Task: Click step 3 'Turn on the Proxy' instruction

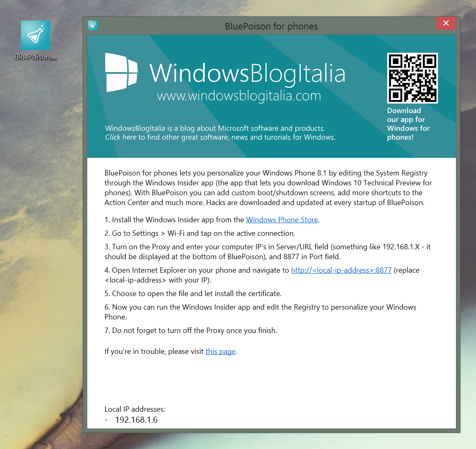Action: (x=267, y=251)
